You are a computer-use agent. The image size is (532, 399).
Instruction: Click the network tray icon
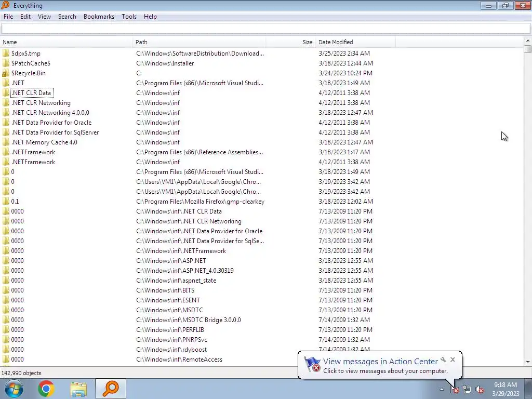pyautogui.click(x=467, y=390)
